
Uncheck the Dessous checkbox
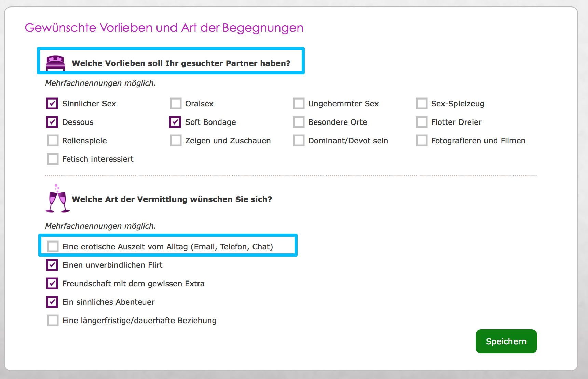(52, 122)
